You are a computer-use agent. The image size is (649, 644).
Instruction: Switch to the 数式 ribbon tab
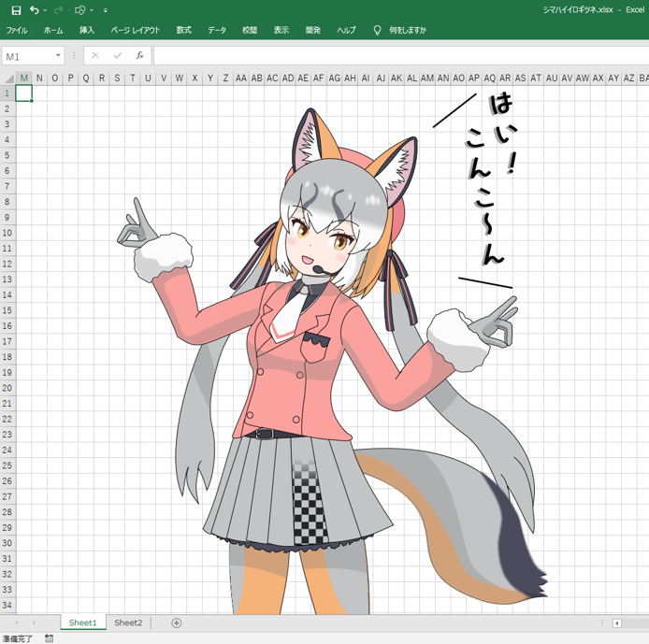coord(184,30)
